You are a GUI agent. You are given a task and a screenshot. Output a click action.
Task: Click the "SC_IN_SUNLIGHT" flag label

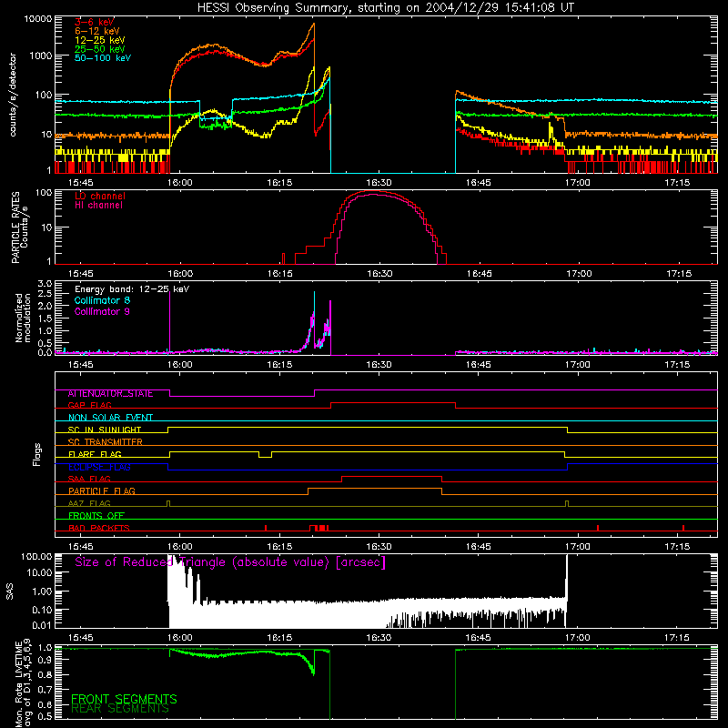click(105, 430)
